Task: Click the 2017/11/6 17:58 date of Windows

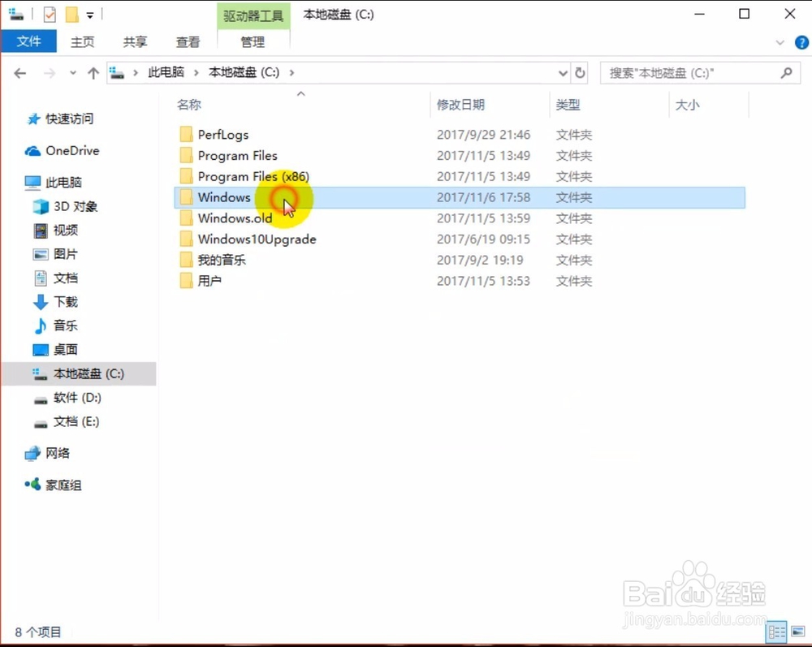Action: point(483,198)
